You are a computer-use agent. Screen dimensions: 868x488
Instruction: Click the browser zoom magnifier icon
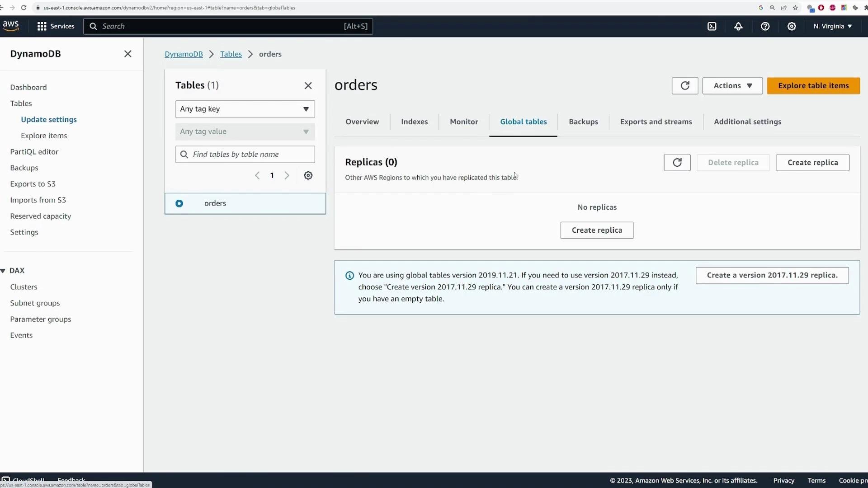click(772, 8)
